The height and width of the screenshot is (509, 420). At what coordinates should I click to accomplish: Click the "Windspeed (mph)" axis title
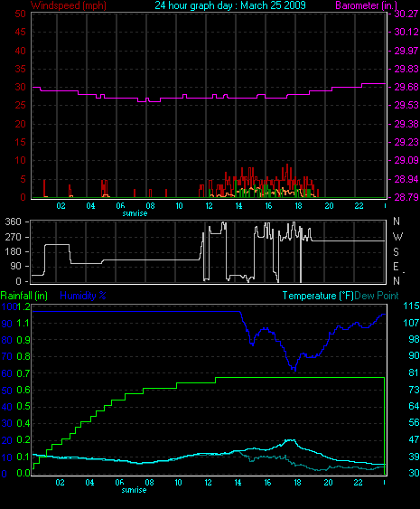(x=69, y=5)
